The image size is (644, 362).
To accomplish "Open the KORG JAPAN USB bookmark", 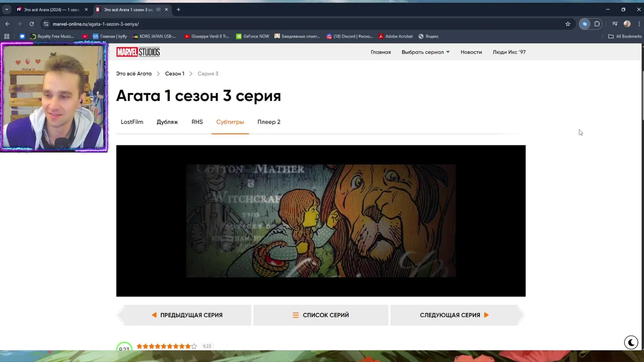I will tap(154, 36).
